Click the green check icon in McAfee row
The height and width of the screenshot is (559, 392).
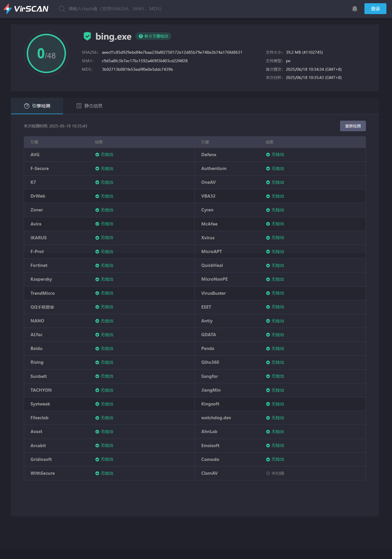[268, 224]
